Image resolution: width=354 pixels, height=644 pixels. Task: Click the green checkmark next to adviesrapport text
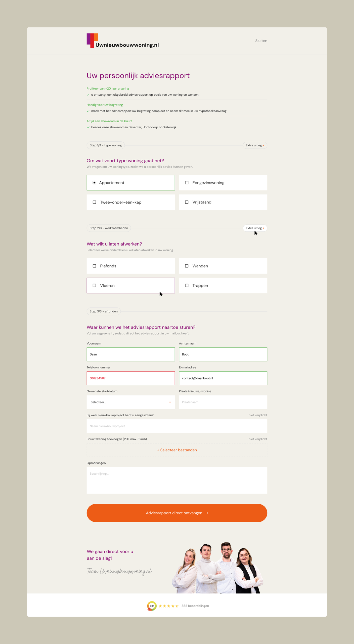pyautogui.click(x=88, y=95)
